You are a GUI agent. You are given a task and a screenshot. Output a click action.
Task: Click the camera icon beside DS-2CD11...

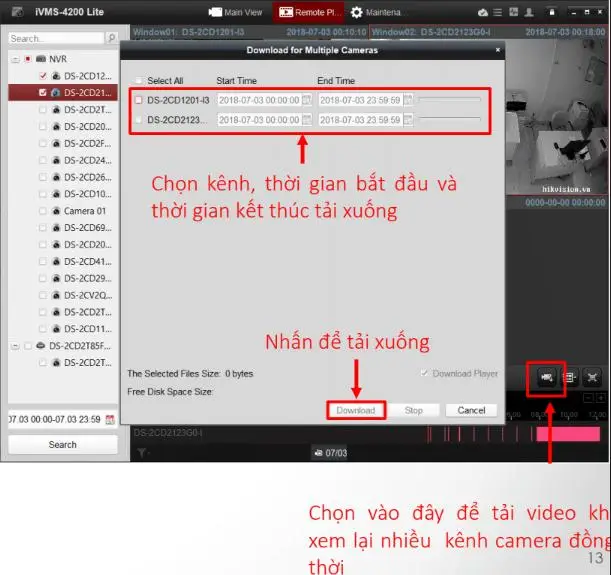pyautogui.click(x=56, y=329)
